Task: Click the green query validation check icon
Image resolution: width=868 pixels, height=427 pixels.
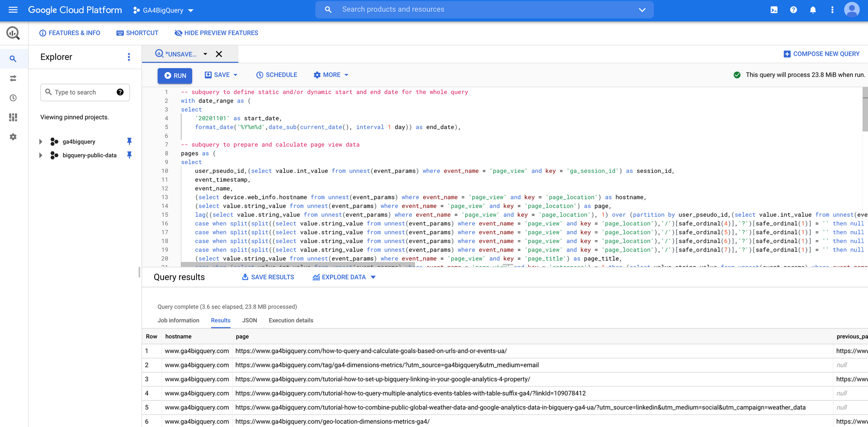Action: 737,75
